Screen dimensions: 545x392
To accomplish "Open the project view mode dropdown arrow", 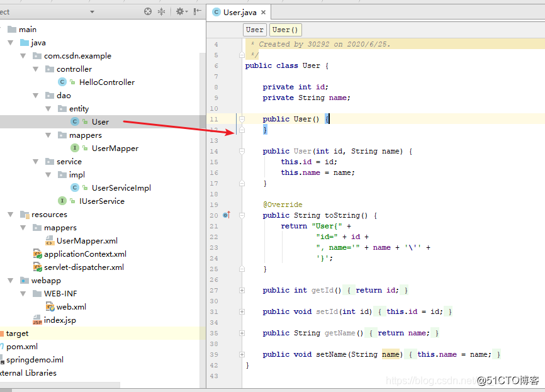I will pyautogui.click(x=92, y=12).
